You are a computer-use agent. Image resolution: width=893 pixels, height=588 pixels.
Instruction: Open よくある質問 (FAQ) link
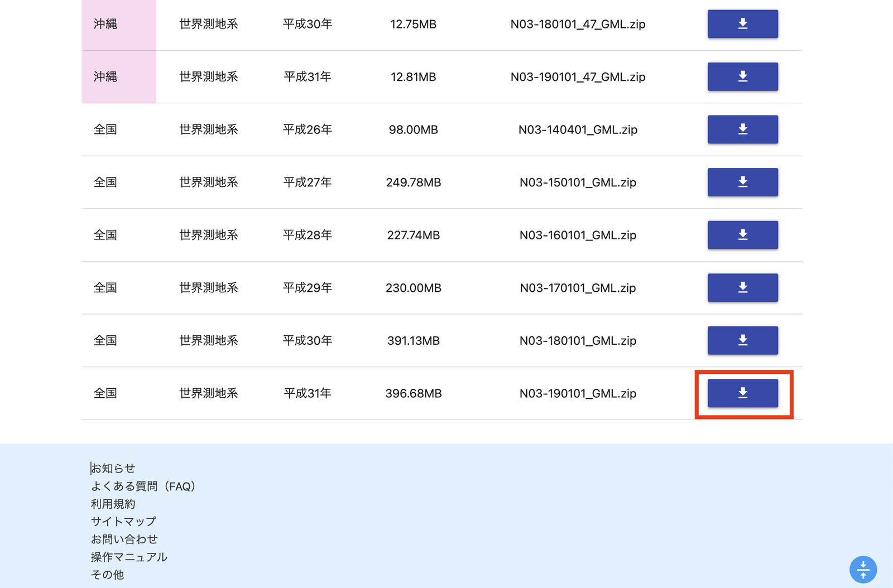pos(143,486)
